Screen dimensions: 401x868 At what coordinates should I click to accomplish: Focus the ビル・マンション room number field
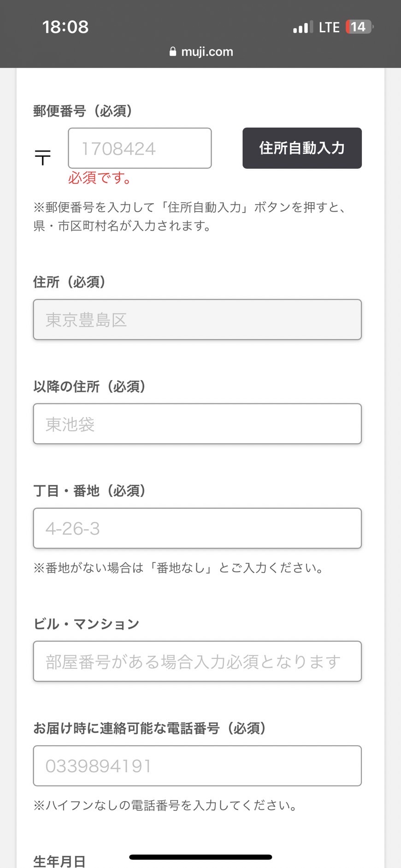(197, 661)
